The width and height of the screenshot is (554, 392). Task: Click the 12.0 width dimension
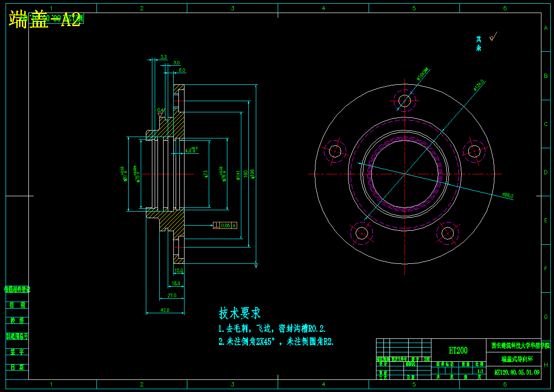(x=179, y=270)
